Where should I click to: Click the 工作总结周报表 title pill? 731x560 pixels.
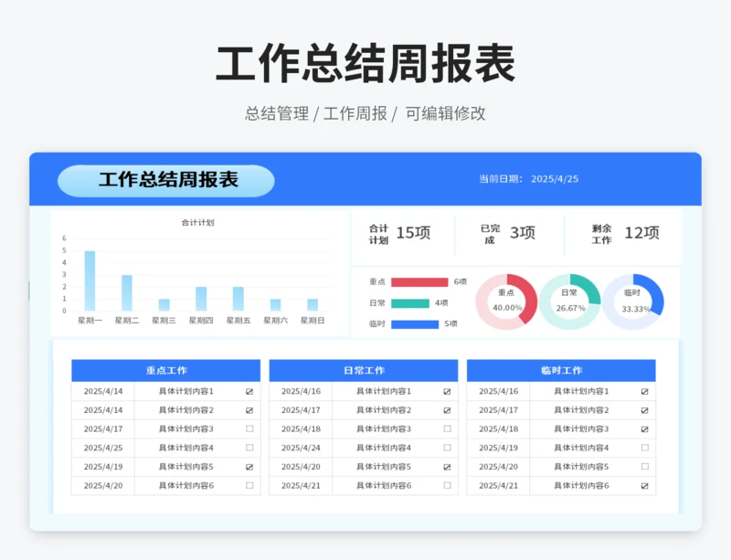coord(166,181)
